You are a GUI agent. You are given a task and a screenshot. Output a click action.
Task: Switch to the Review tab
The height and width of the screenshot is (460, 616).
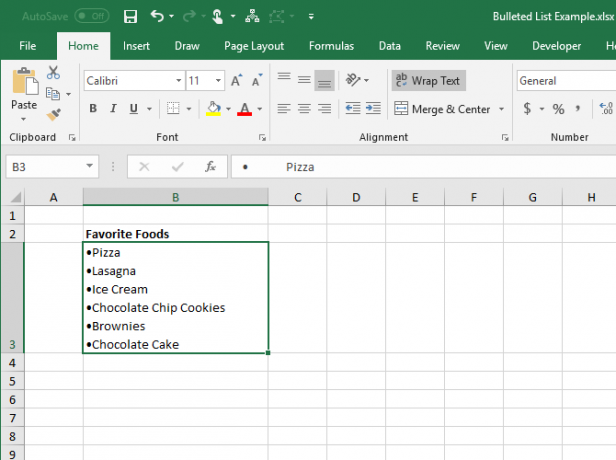(442, 46)
